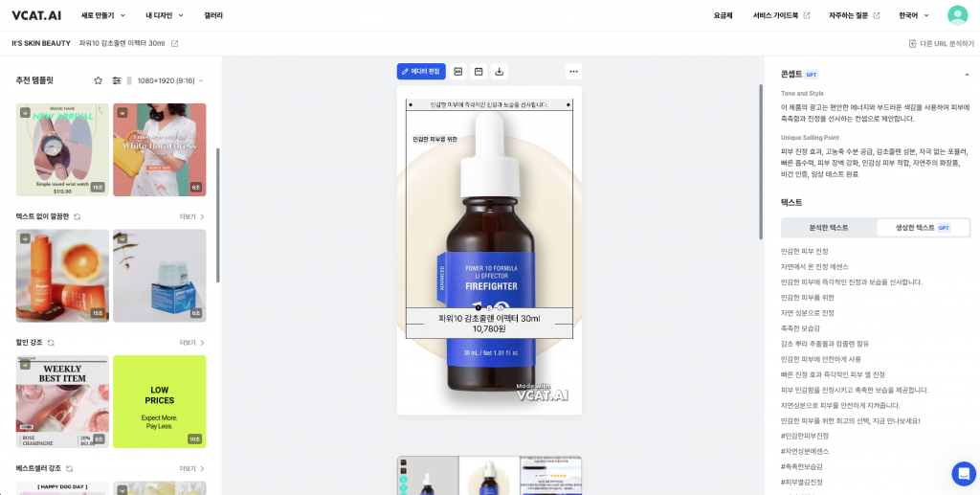Expand 더보기 for 할인 강조
Viewport: 980px width, 495px height.
191,343
